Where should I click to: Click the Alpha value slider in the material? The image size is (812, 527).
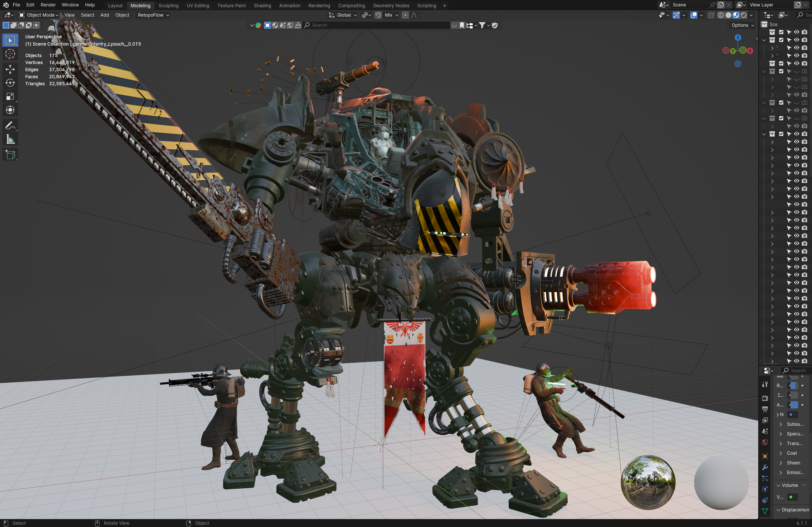coord(794,405)
